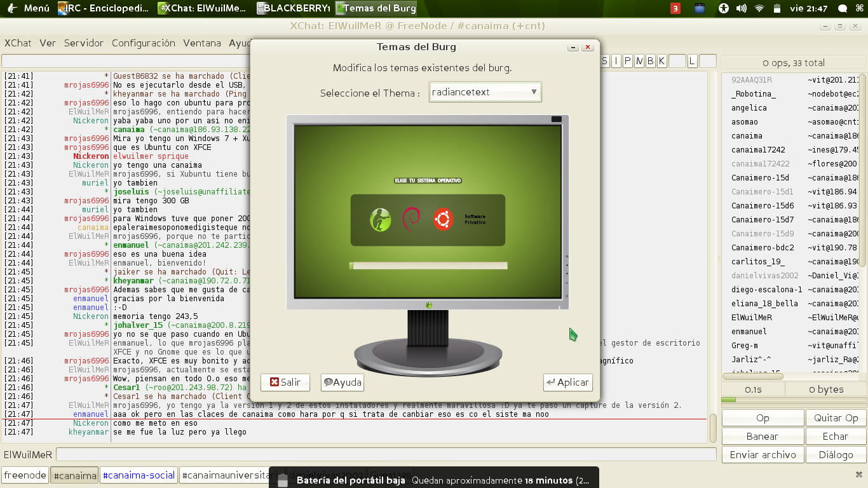Click Aplicar to apply the Burg theme
The height and width of the screenshot is (488, 868).
tap(567, 382)
